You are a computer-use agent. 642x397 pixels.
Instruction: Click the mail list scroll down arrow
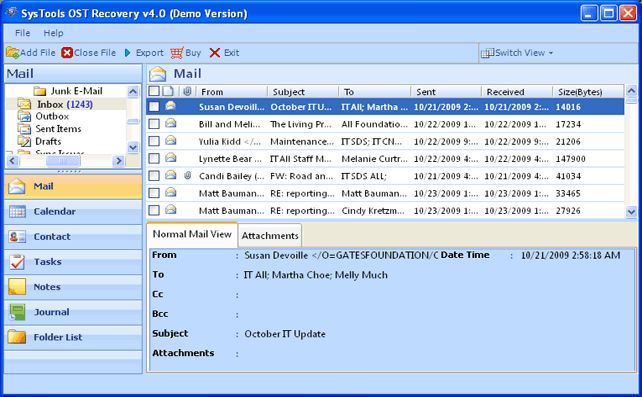[x=631, y=212]
